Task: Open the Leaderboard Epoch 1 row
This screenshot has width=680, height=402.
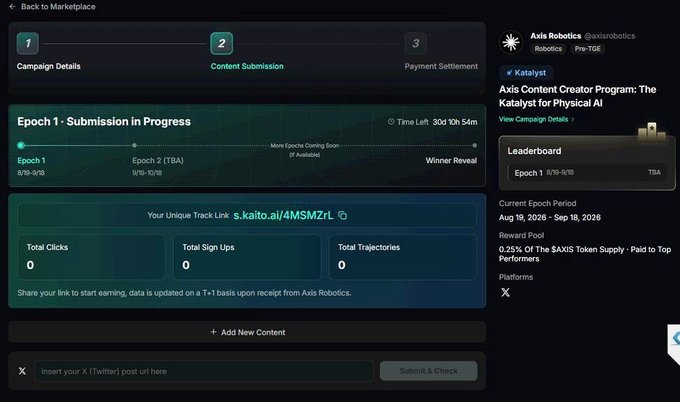Action: pos(587,173)
